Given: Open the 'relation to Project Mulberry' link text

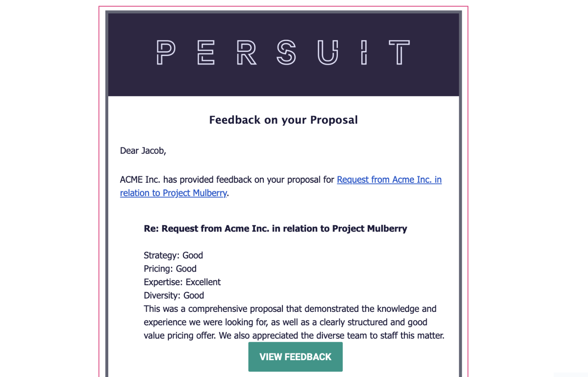Looking at the screenshot, I should click(173, 193).
